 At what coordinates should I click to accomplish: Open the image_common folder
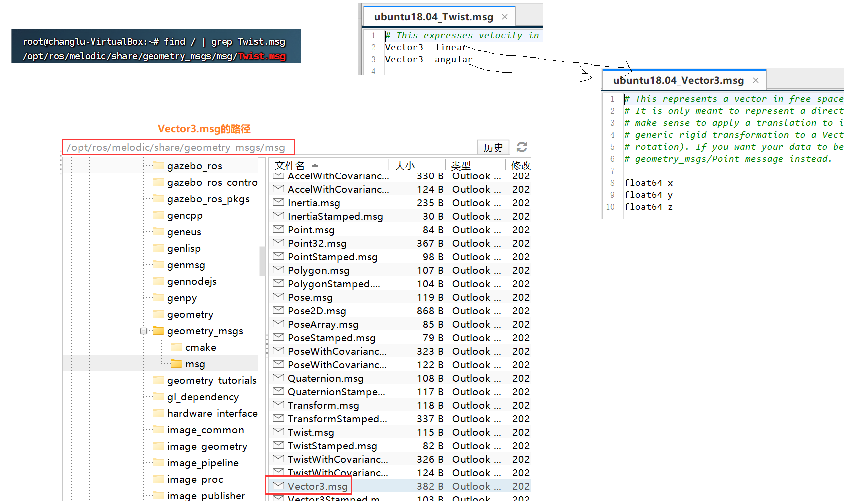205,430
